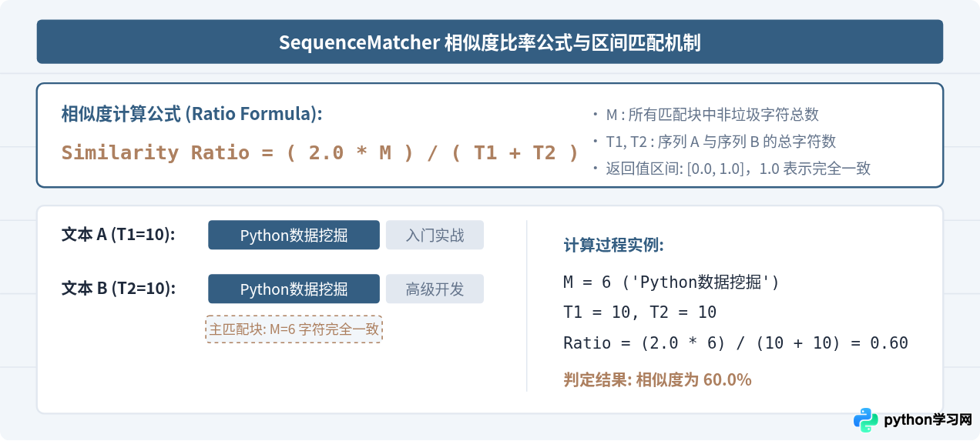Click the heading '相似度计算公式 (Ratio Formula):'

[x=192, y=115]
